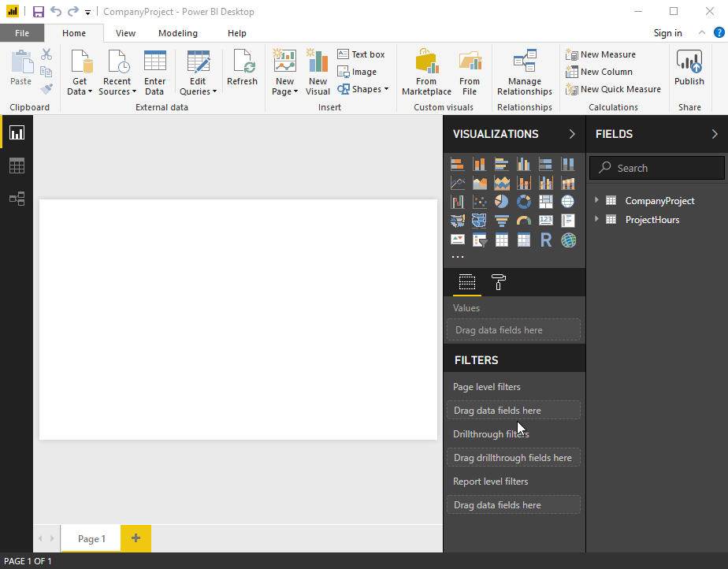Open the Help menu tab
The height and width of the screenshot is (569, 728).
pos(236,33)
